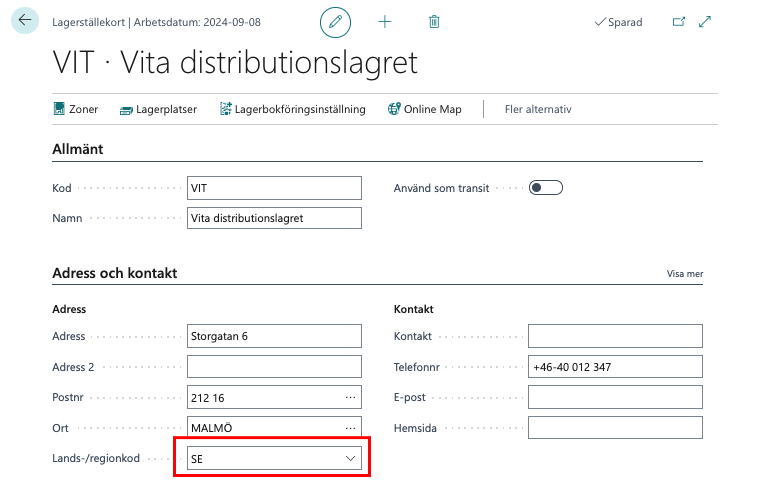
Task: Open Lagerplatser action
Action: pos(158,109)
